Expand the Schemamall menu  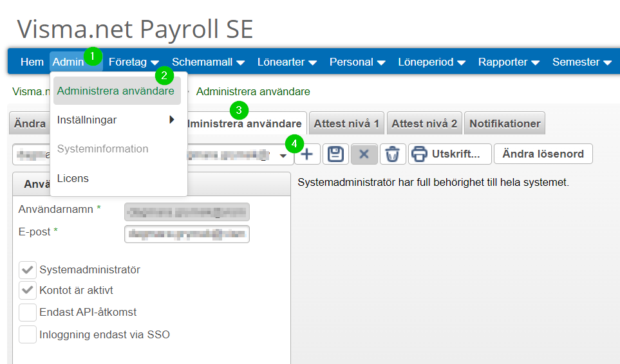(x=208, y=62)
